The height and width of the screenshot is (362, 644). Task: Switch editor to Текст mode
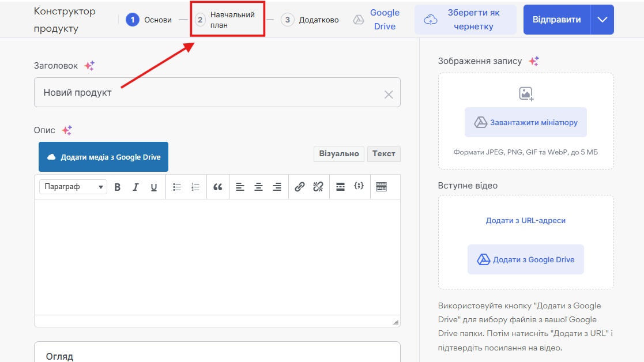pos(383,154)
